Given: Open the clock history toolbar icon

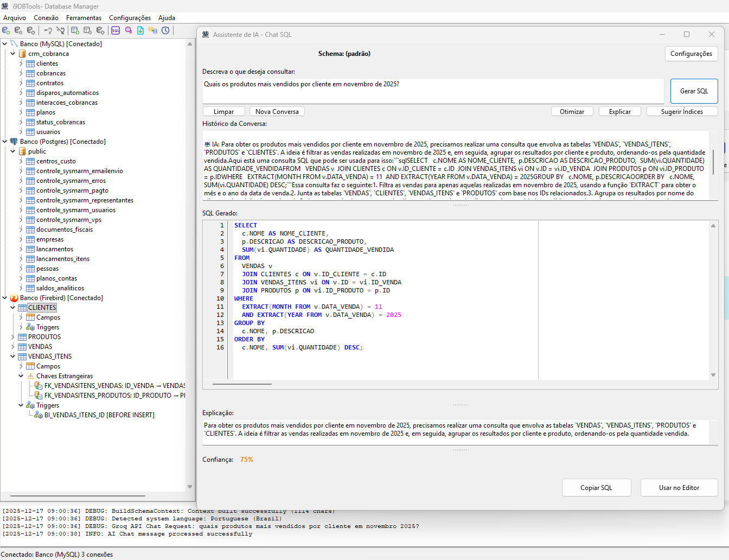Looking at the screenshot, I should pyautogui.click(x=165, y=30).
